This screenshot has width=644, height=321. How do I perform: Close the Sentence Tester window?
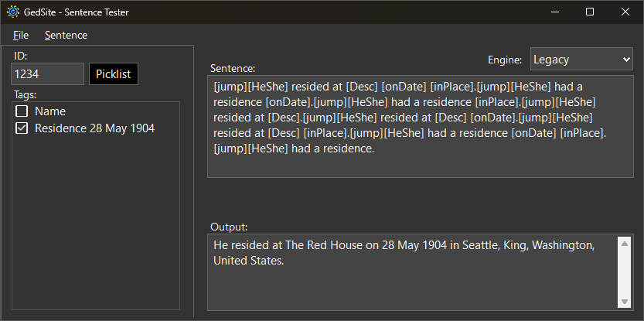pyautogui.click(x=625, y=12)
